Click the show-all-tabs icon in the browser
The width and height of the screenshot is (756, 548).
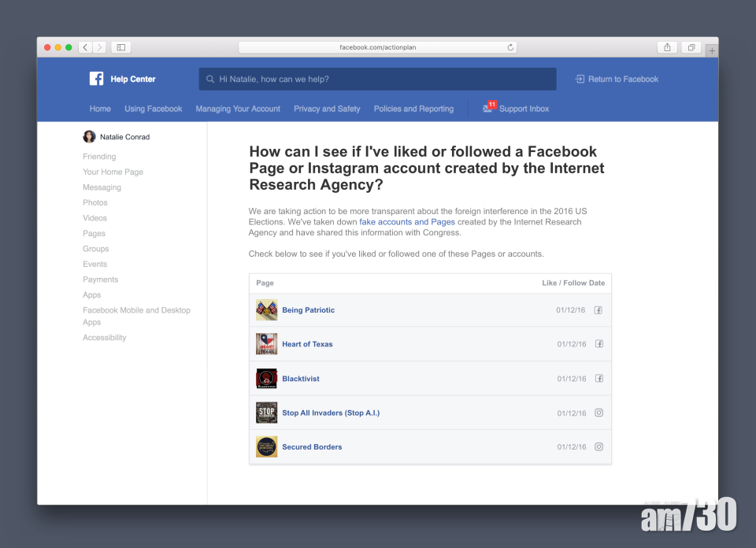[x=691, y=47]
